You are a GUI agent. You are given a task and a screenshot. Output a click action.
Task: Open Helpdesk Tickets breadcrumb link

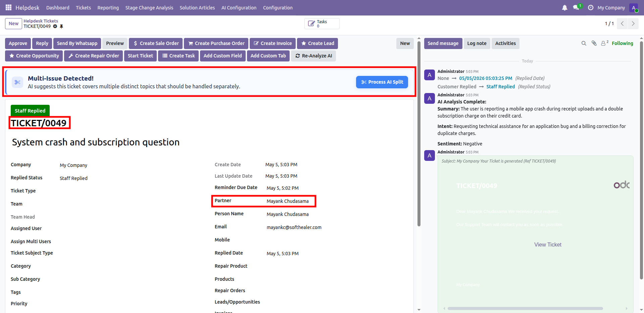[41, 21]
